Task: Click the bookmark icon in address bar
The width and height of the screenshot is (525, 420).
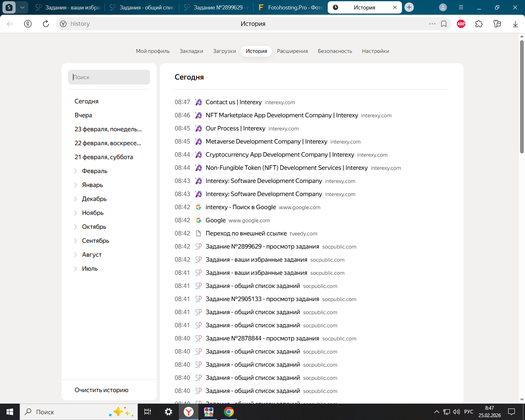Action: [x=444, y=24]
